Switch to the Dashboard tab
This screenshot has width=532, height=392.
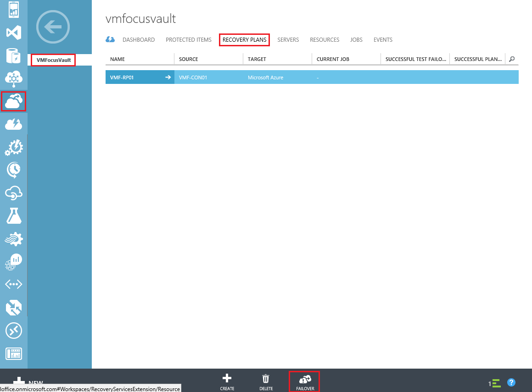click(x=139, y=40)
